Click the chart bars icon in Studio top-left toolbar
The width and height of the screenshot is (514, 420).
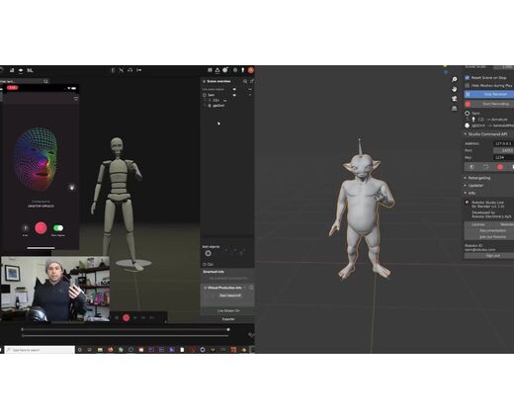12,70
